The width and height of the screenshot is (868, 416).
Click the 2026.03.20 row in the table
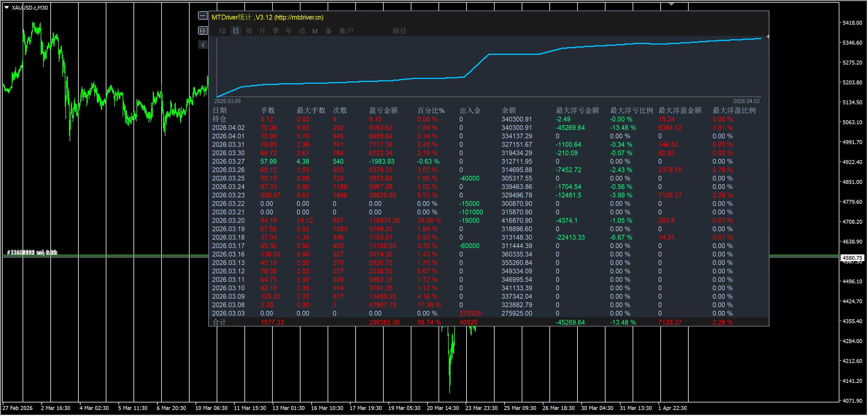pos(228,220)
